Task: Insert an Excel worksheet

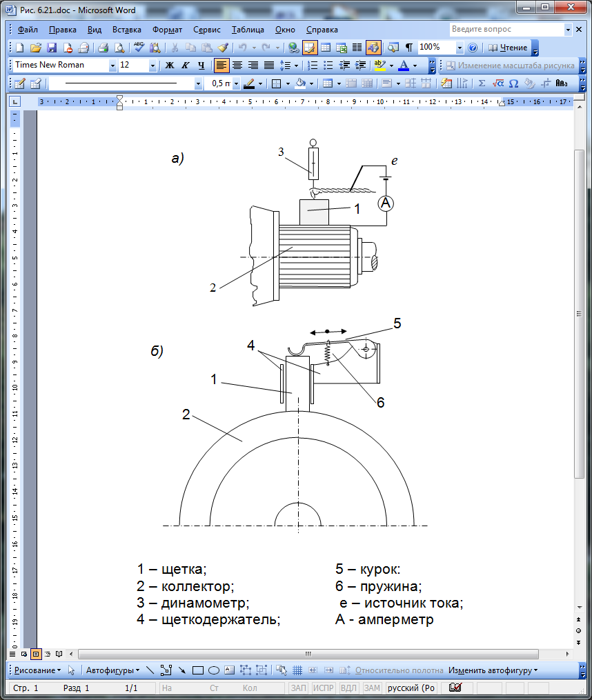Action: (342, 48)
